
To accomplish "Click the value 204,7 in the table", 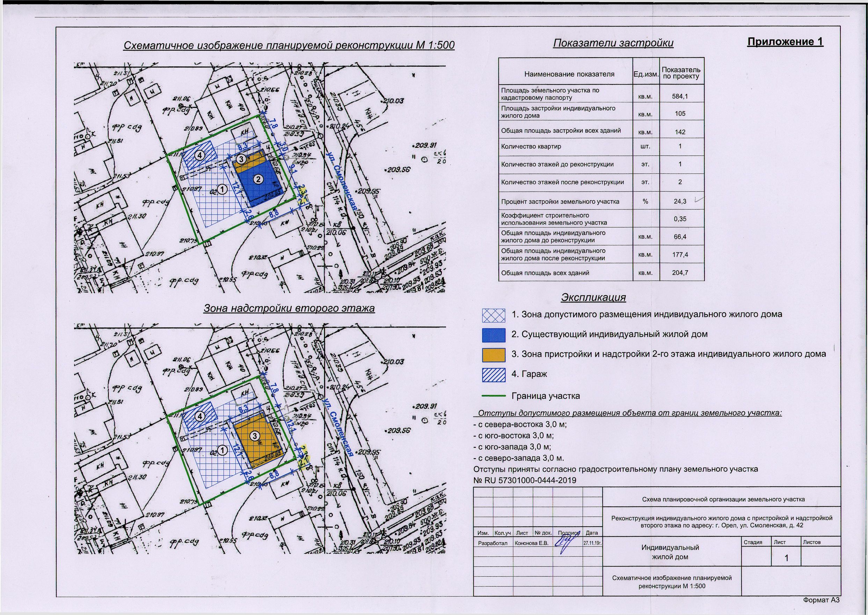I will point(680,273).
